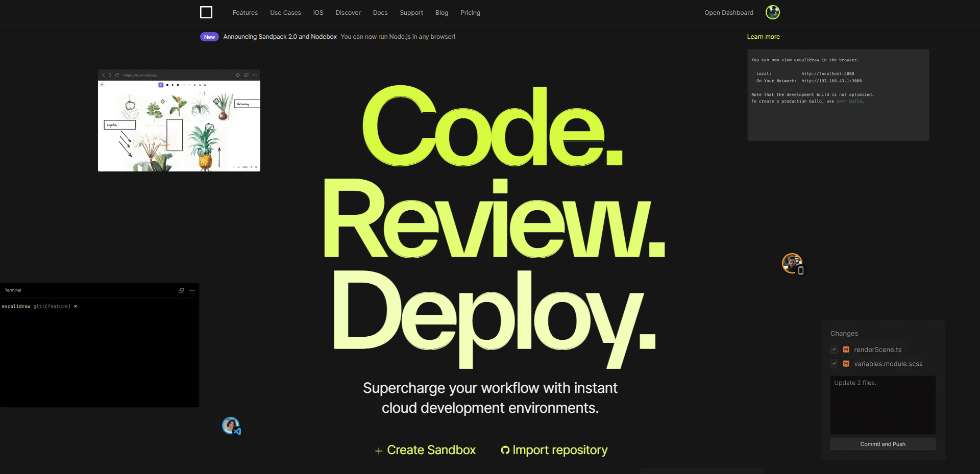
Task: Click the Terminal panel title
Action: coord(13,290)
